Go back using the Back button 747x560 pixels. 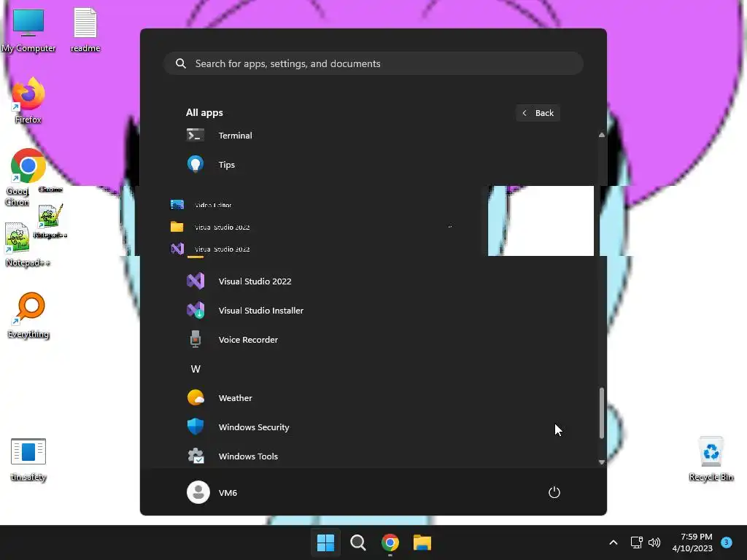538,113
